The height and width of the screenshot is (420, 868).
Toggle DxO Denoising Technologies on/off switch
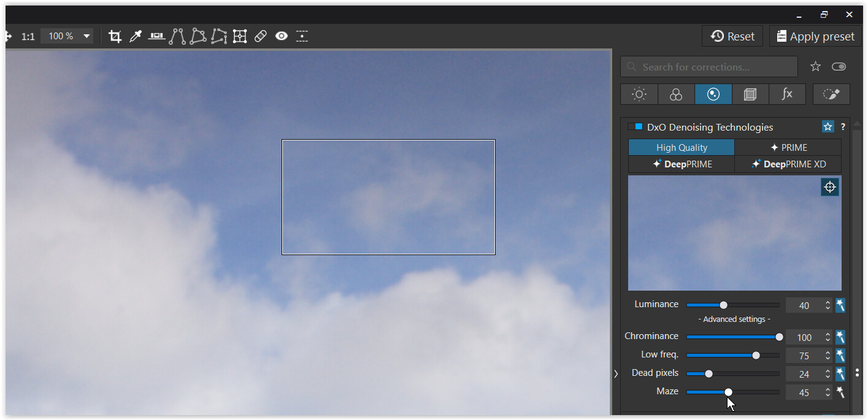coord(635,127)
